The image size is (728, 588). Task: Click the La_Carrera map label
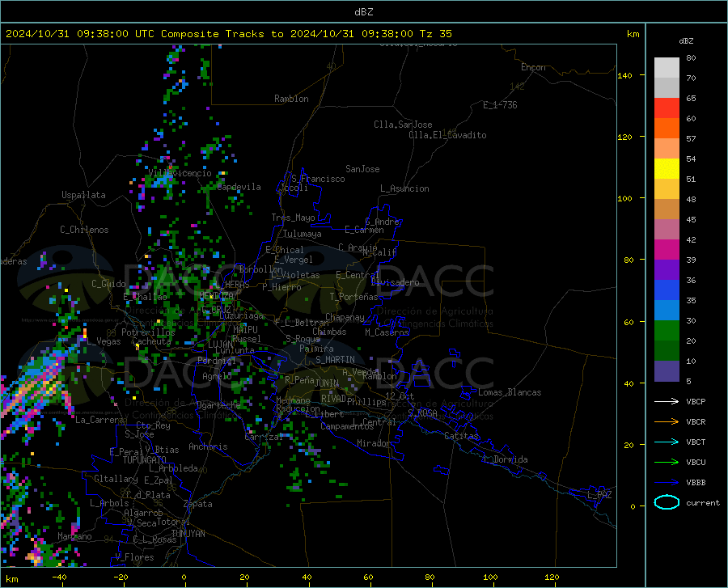point(99,420)
